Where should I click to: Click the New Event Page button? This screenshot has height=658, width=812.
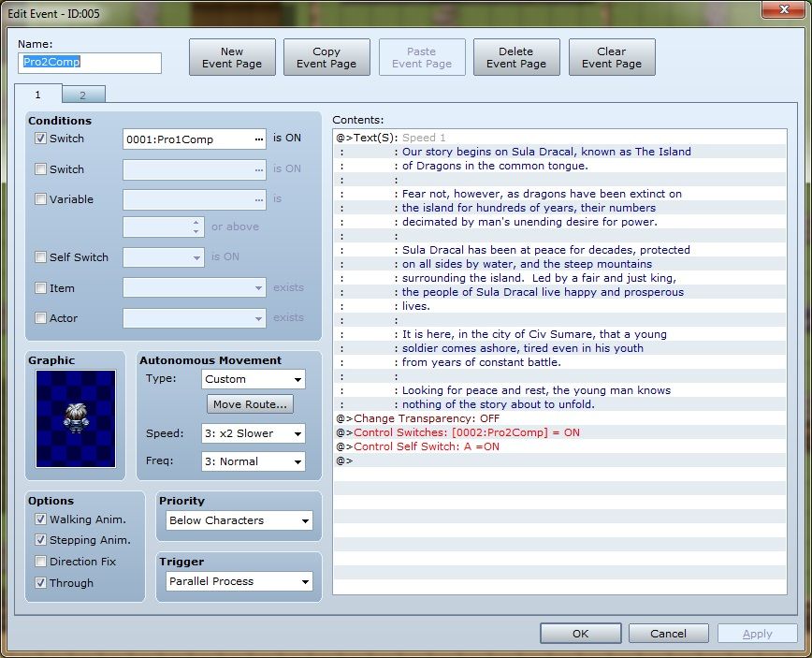point(232,58)
